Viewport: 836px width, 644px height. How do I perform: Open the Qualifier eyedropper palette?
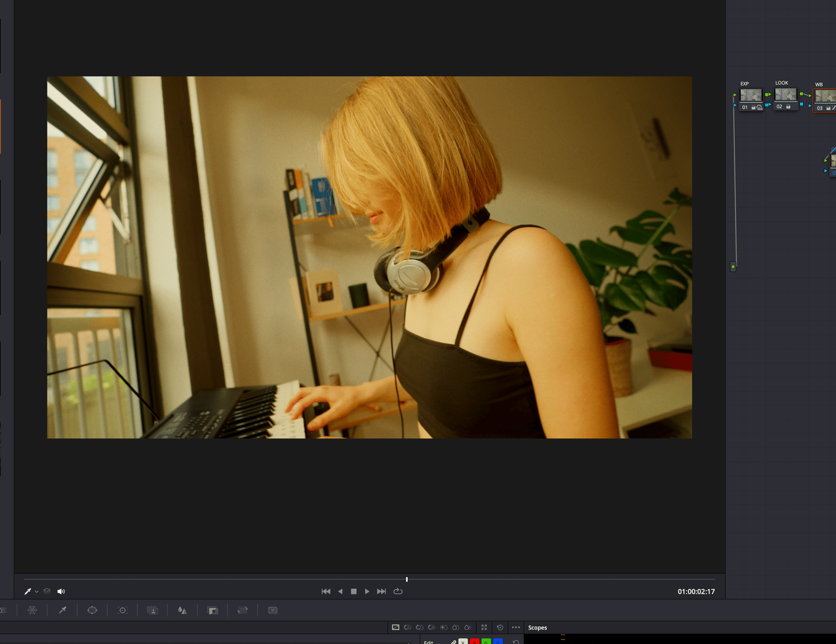(62, 610)
